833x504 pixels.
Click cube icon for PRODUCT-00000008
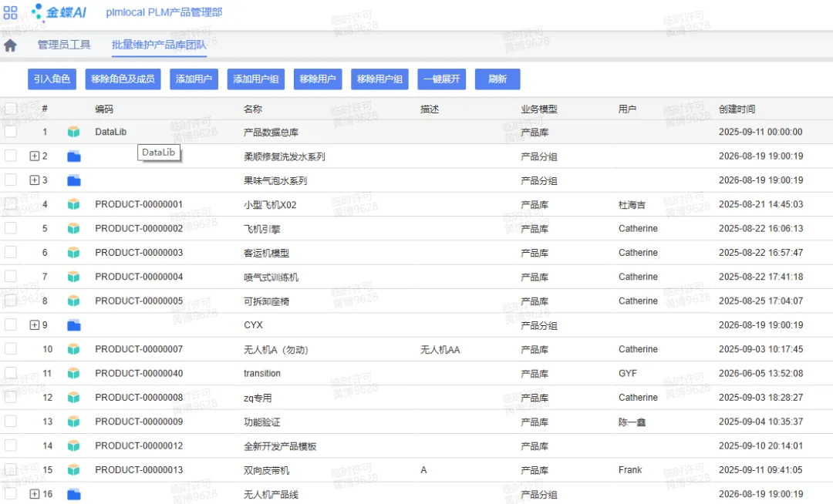pos(74,398)
